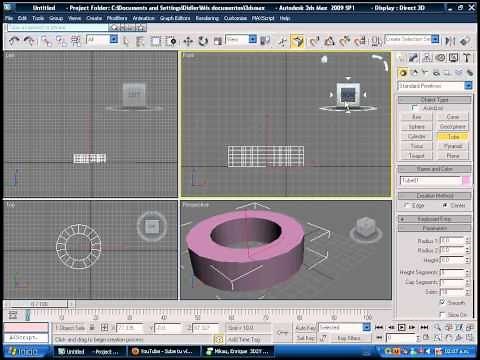
Task: Switch to the Display panel tab
Action: coord(453,58)
